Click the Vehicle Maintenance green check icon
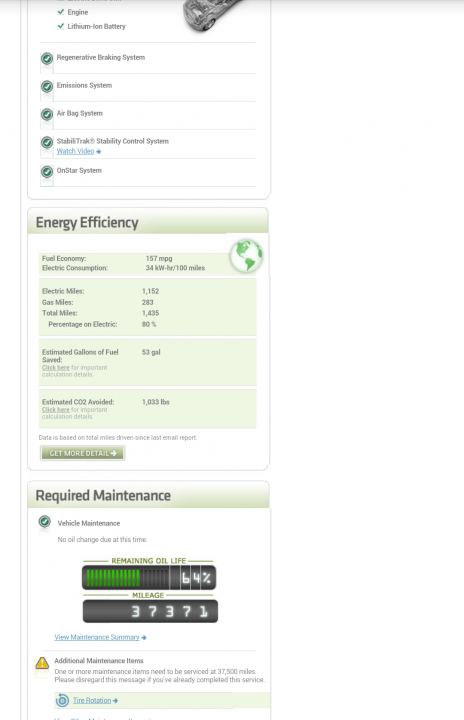The width and height of the screenshot is (464, 720). click(45, 522)
